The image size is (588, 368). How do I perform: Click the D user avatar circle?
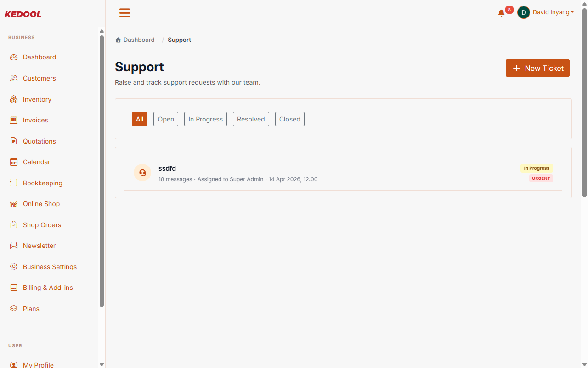524,12
